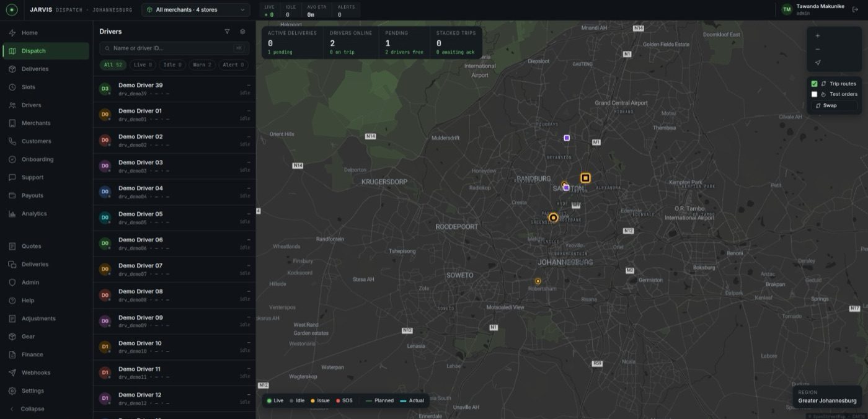Select the small orange marker near Robertsham
Image resolution: width=868 pixels, height=419 pixels.
tap(538, 281)
